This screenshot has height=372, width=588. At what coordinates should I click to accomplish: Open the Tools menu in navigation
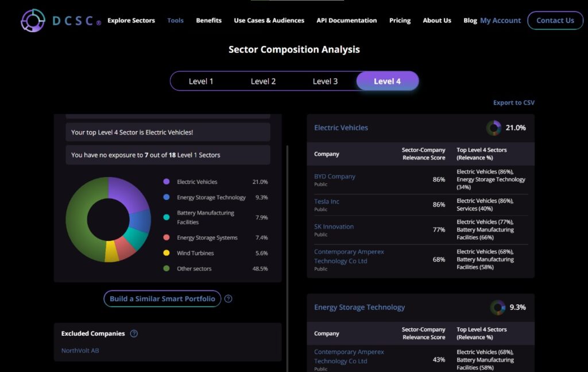(x=175, y=21)
